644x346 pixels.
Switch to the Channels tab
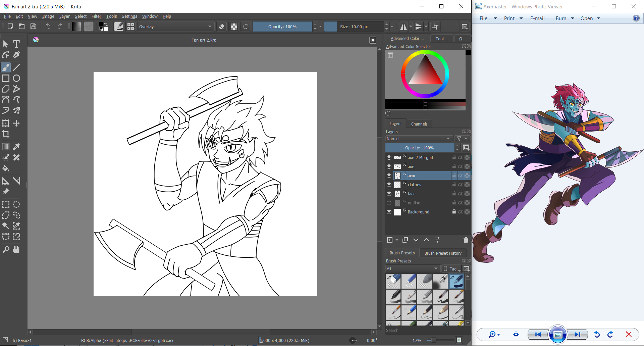(x=419, y=124)
